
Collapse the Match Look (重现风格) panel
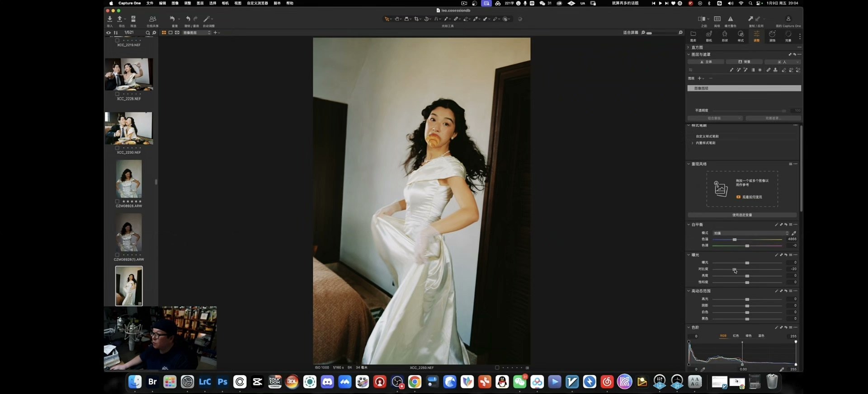point(689,164)
